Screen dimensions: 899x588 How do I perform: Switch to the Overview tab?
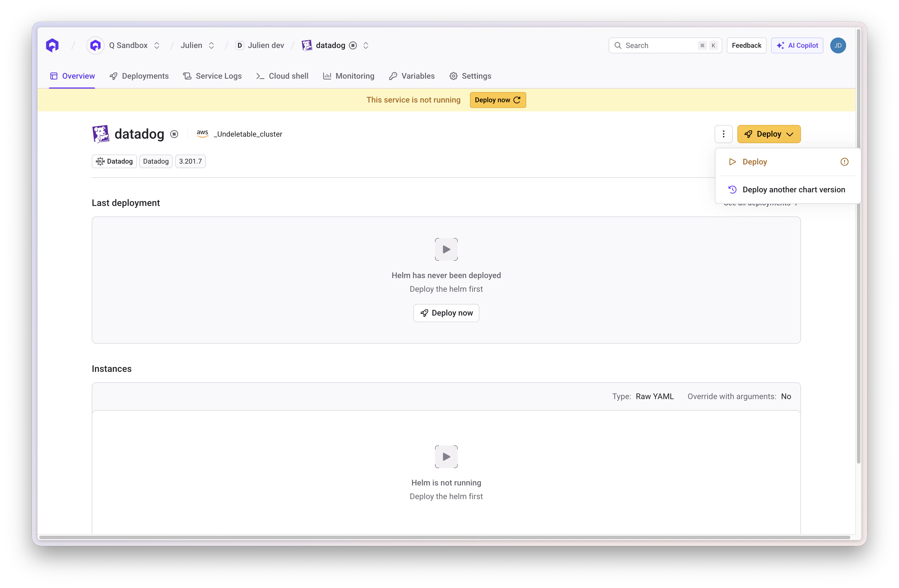pyautogui.click(x=72, y=76)
